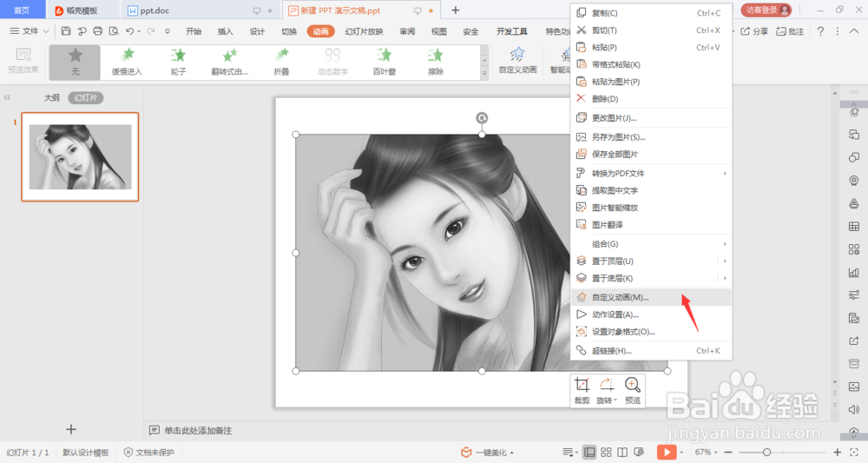
Task: Choose 复制(C) in the context menu
Action: (x=651, y=13)
